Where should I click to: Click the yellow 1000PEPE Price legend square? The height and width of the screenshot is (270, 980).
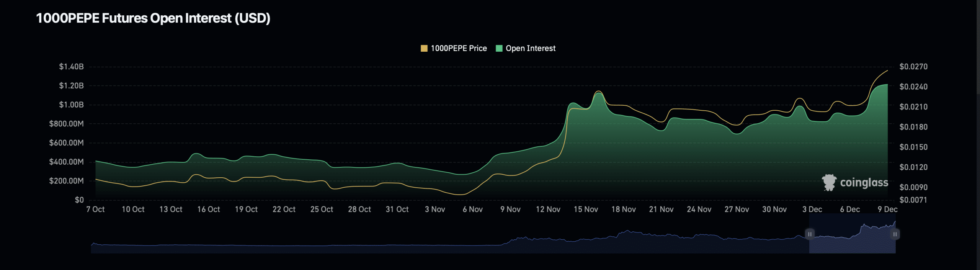[424, 48]
